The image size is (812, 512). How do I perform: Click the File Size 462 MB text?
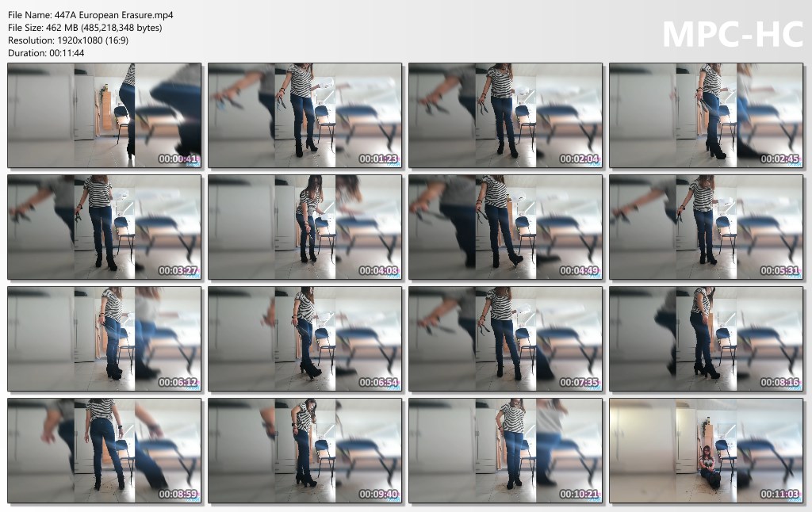[85, 28]
